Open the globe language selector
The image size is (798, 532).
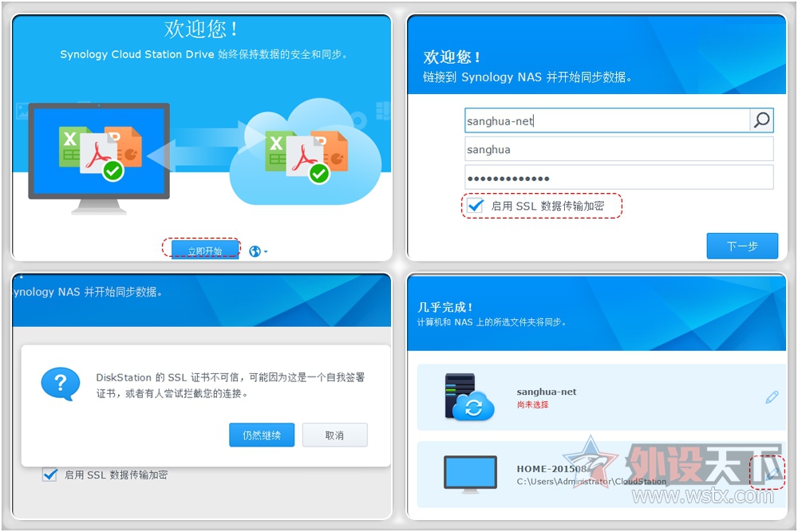258,251
